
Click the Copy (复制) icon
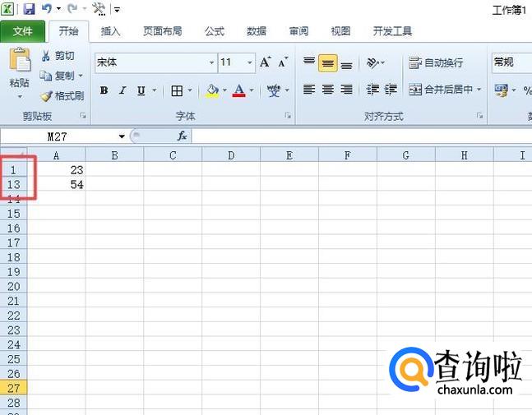click(45, 76)
